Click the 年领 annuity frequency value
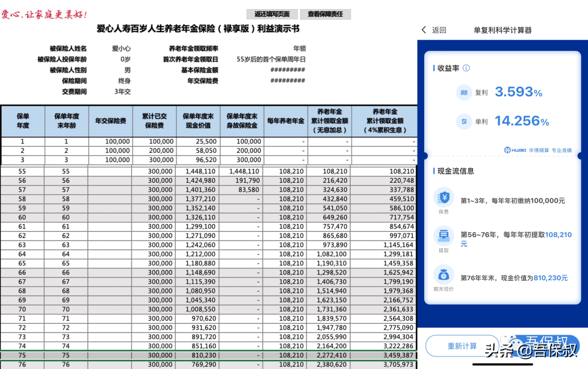 299,48
